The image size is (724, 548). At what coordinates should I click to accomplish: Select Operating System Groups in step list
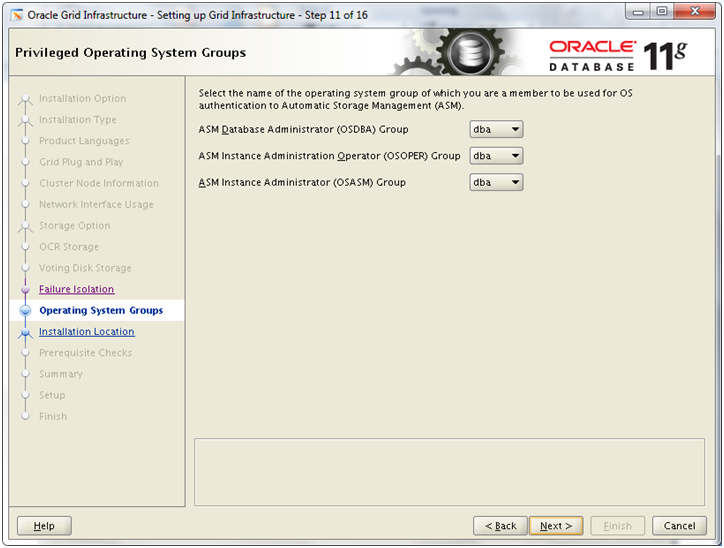click(x=101, y=310)
